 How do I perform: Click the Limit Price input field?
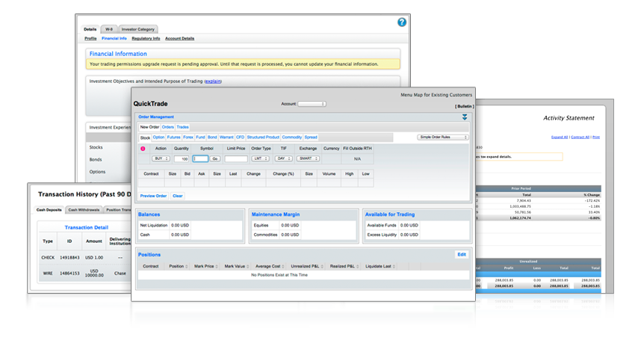tap(236, 158)
